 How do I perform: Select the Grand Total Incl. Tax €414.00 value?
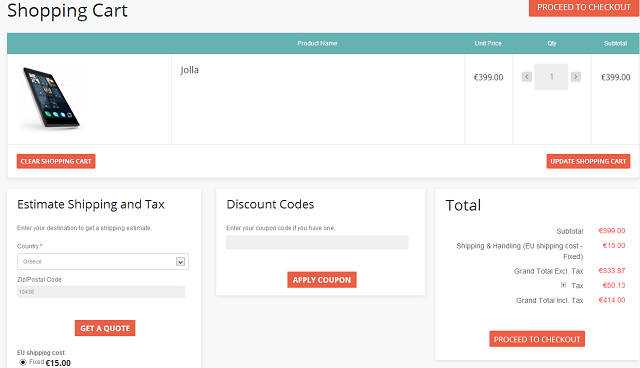pyautogui.click(x=612, y=300)
